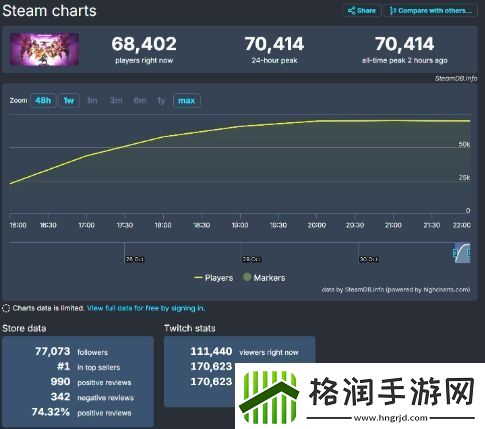Toggle the Players series in legend
Image resolution: width=485 pixels, height=429 pixels.
pyautogui.click(x=214, y=278)
